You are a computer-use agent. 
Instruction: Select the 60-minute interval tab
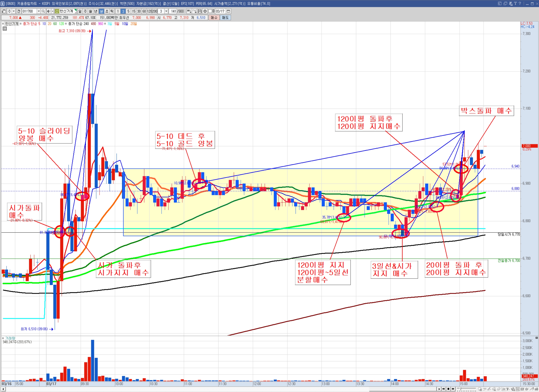click(x=144, y=11)
